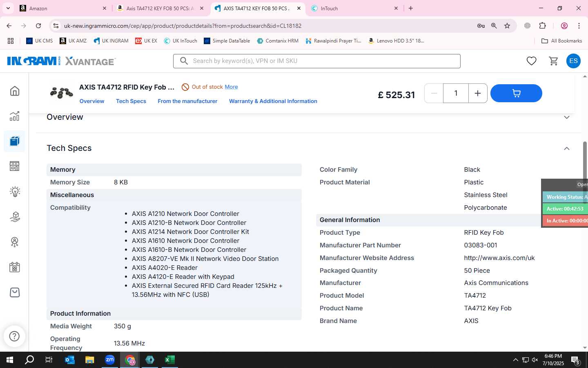Image resolution: width=588 pixels, height=368 pixels.
Task: Open the Zoom app on the taskbar
Action: [109, 360]
